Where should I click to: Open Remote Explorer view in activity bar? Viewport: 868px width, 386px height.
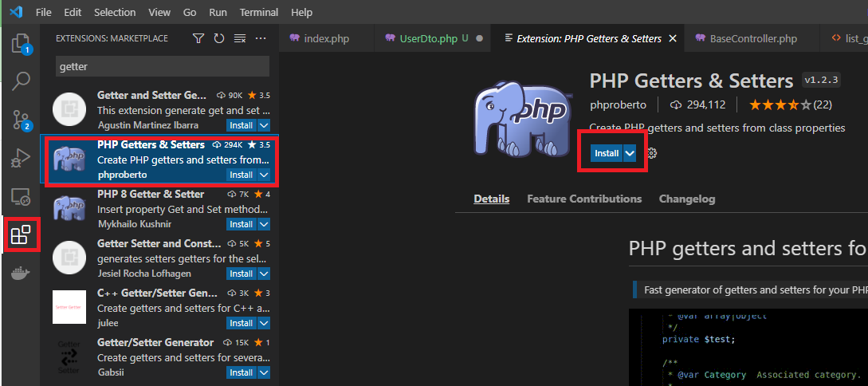(x=21, y=196)
